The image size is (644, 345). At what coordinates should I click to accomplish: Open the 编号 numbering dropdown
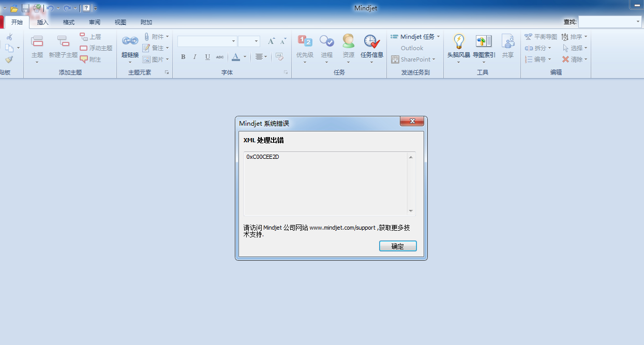click(538, 59)
